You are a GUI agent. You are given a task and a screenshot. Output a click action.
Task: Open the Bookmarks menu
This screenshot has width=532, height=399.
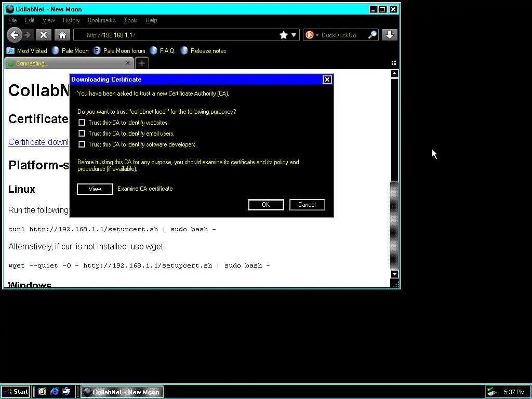click(x=102, y=20)
